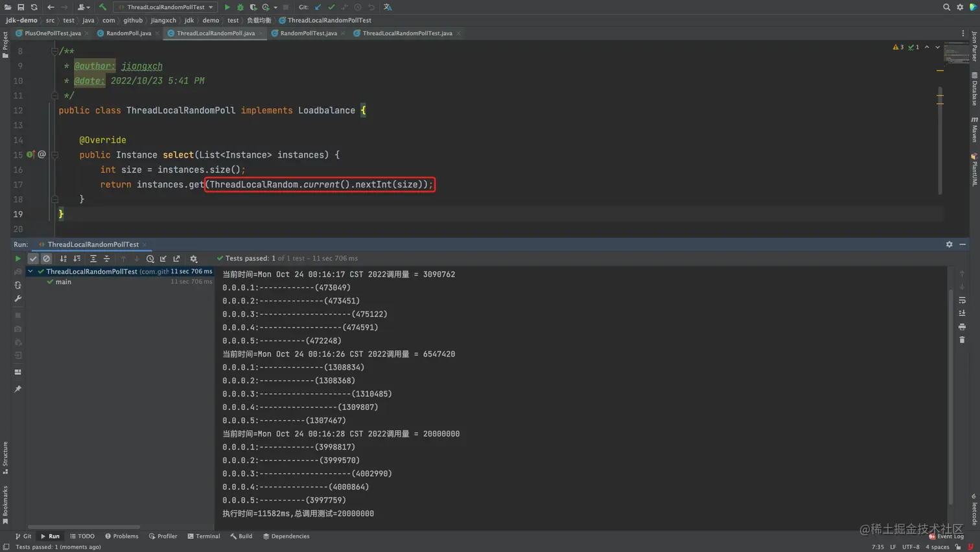980x552 pixels.
Task: Open test history with the clock icon
Action: point(150,258)
